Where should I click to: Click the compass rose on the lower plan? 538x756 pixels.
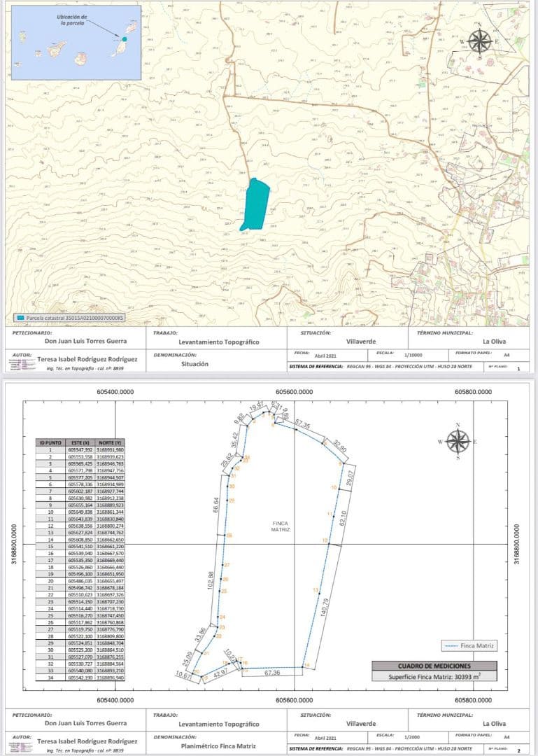457,441
